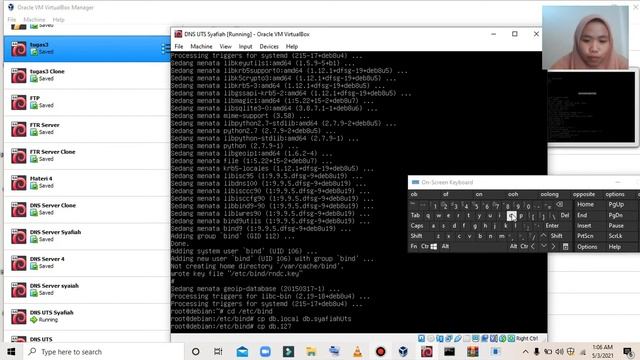Open Machine menu in the VM window
640x360 pixels.
coord(201,47)
